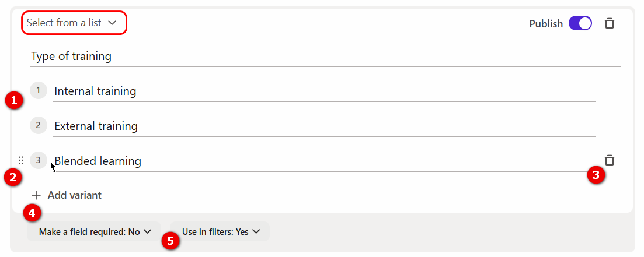Click the red annotation marker 1

[x=13, y=100]
